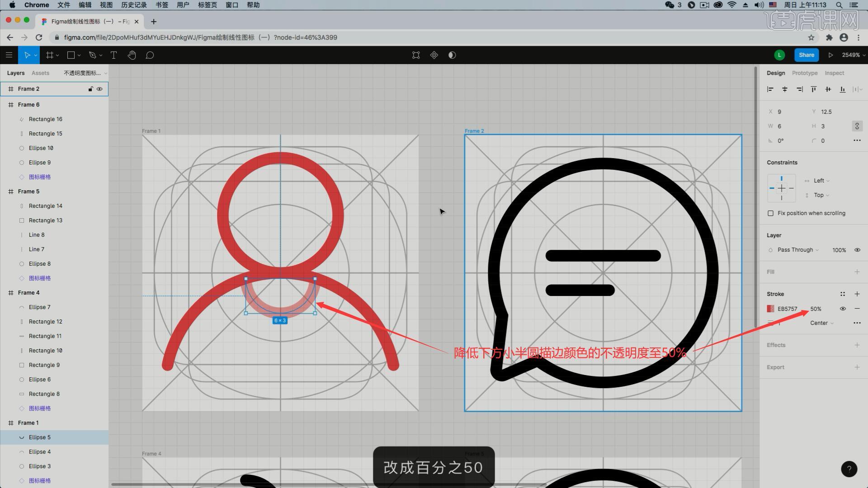Click the Present play icon
This screenshot has width=868, height=488.
click(830, 55)
